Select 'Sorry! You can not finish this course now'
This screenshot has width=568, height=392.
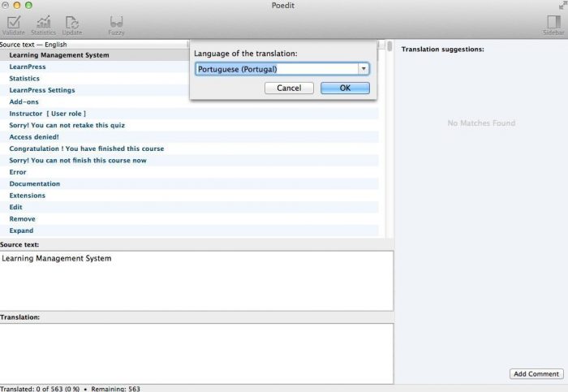coord(189,161)
